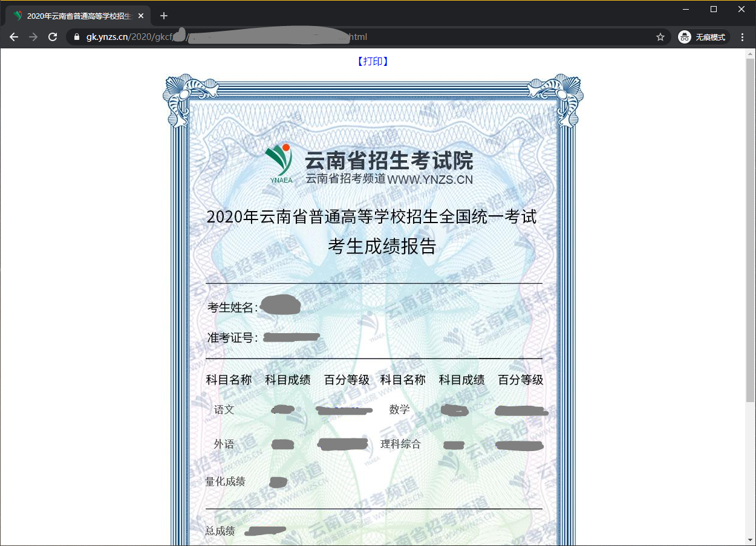This screenshot has height=546, width=756.
Task: Close the browser window
Action: click(741, 9)
